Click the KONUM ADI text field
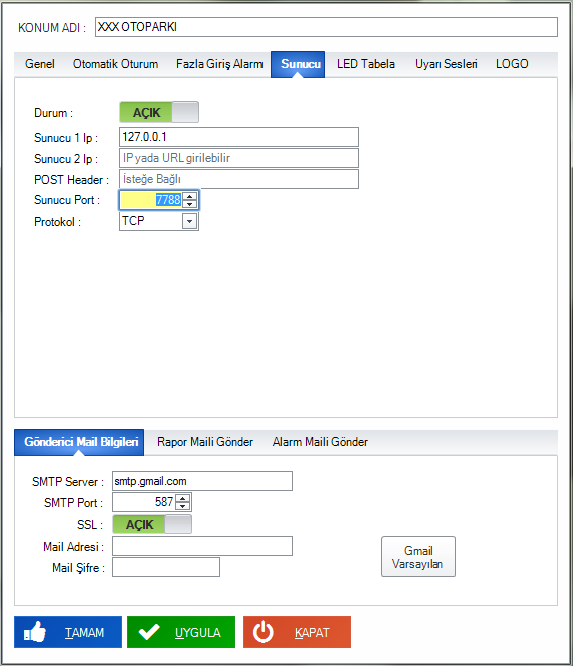The width and height of the screenshot is (573, 666). [326, 27]
